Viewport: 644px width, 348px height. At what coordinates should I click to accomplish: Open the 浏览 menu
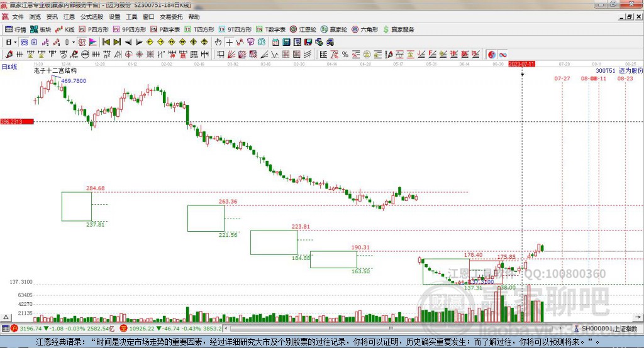tap(35, 17)
